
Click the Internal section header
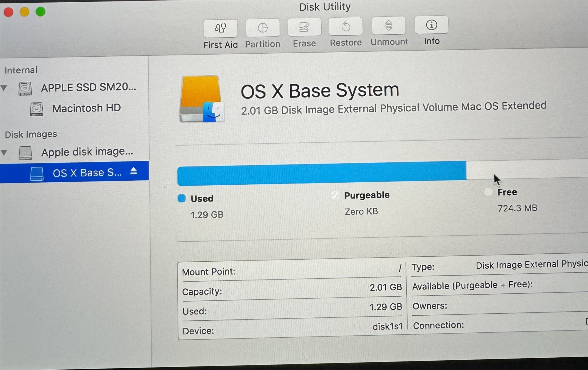pos(21,70)
